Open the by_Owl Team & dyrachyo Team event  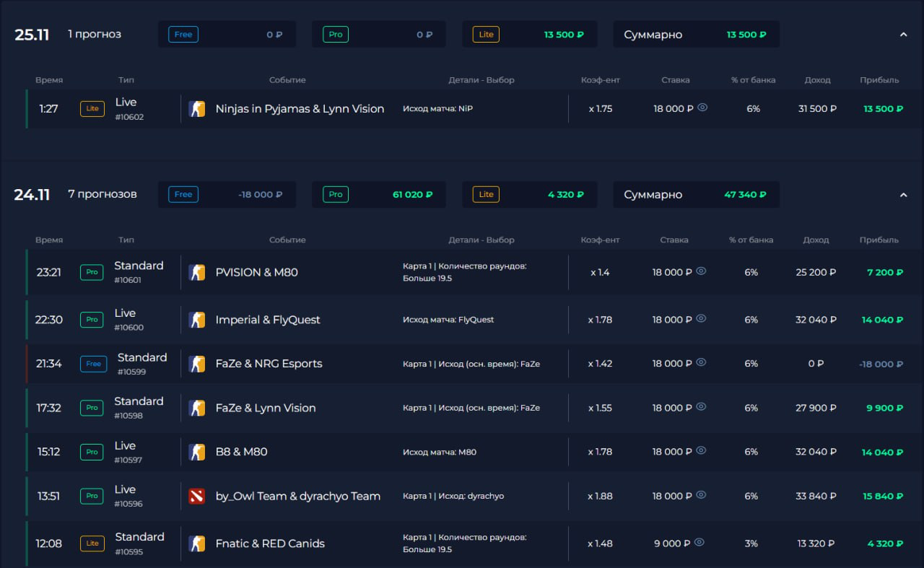(297, 496)
